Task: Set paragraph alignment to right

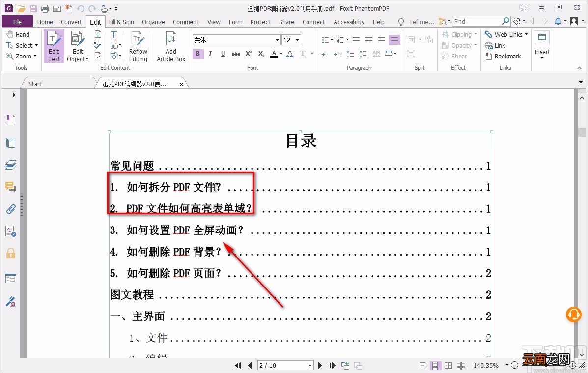Action: (x=381, y=40)
